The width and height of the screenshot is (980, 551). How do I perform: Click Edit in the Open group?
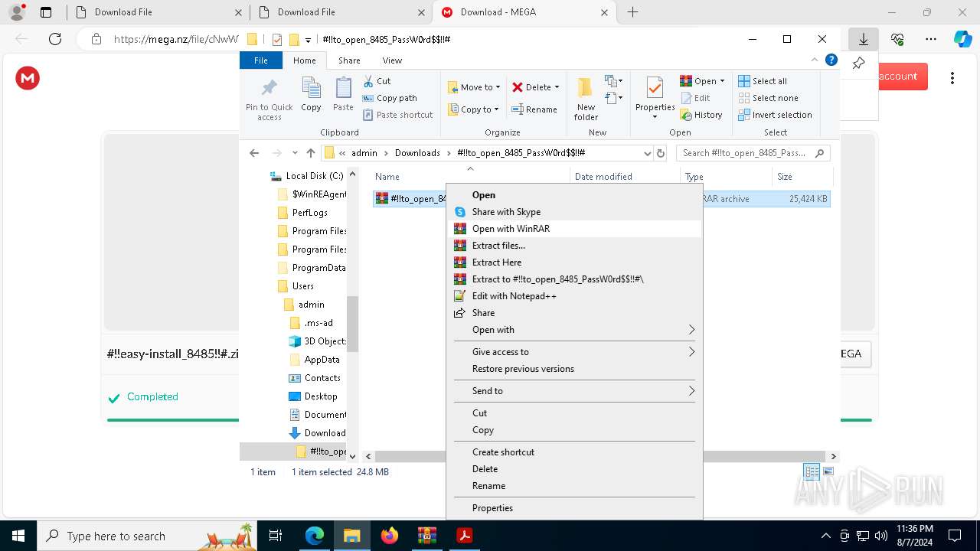694,98
